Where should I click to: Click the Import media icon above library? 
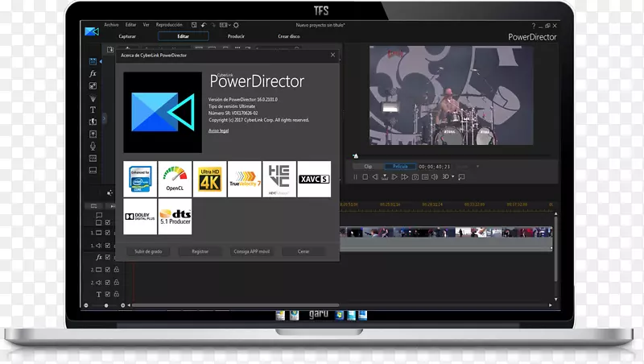coord(110,49)
